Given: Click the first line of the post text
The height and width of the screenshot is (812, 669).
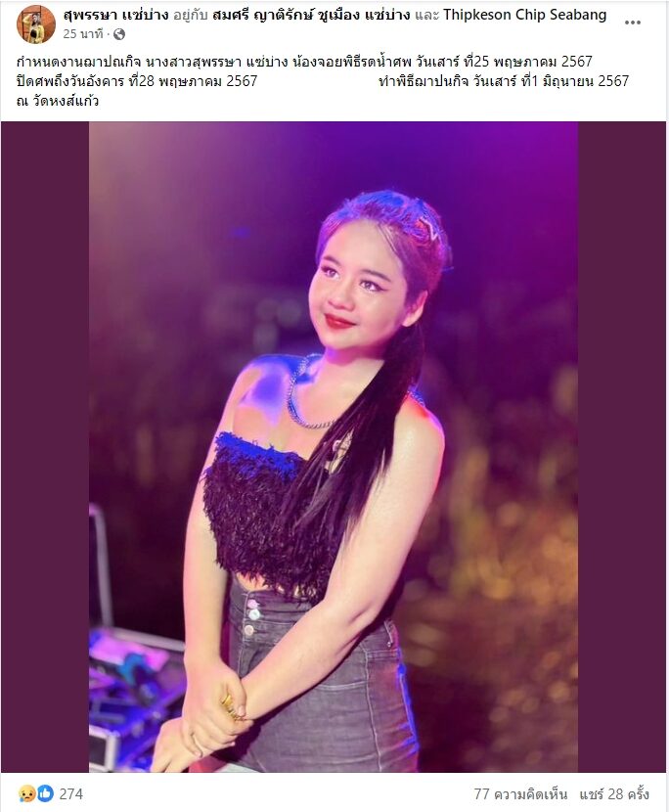Looking at the screenshot, I should (x=304, y=63).
